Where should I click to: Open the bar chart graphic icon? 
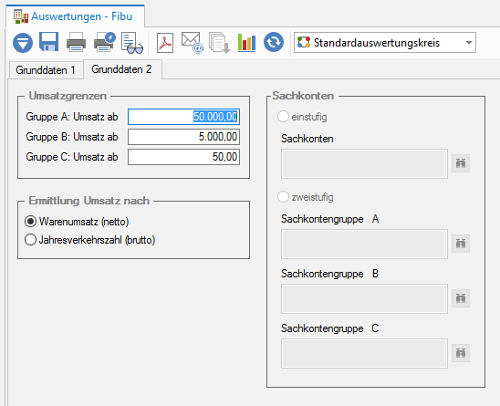(247, 43)
